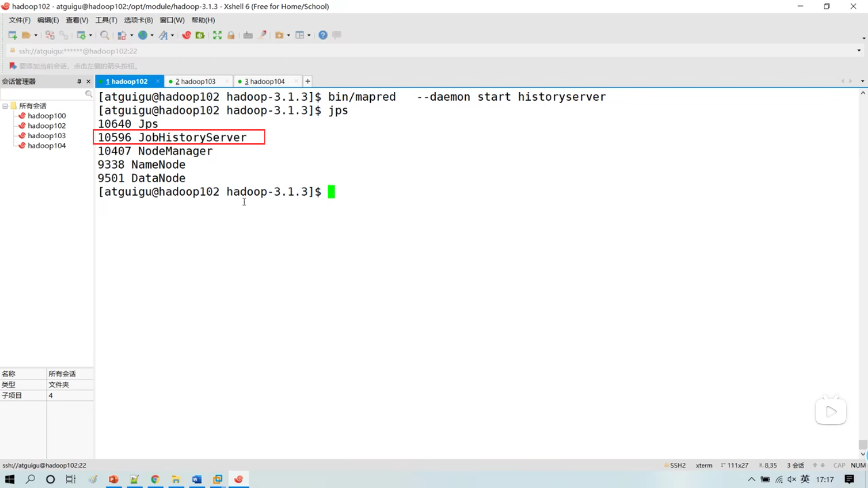Open the 编辑(E) menu
Viewport: 868px width, 488px height.
pyautogui.click(x=48, y=20)
